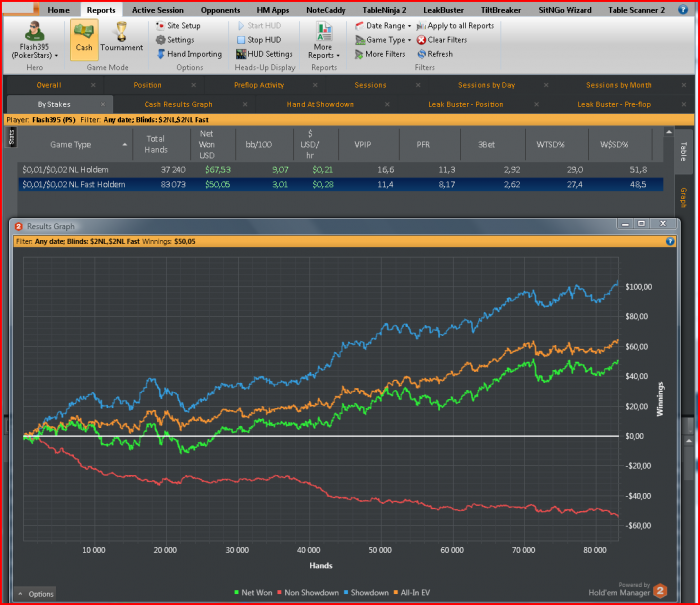This screenshot has width=700, height=605.
Task: Click Start HUD play icon
Action: point(241,26)
